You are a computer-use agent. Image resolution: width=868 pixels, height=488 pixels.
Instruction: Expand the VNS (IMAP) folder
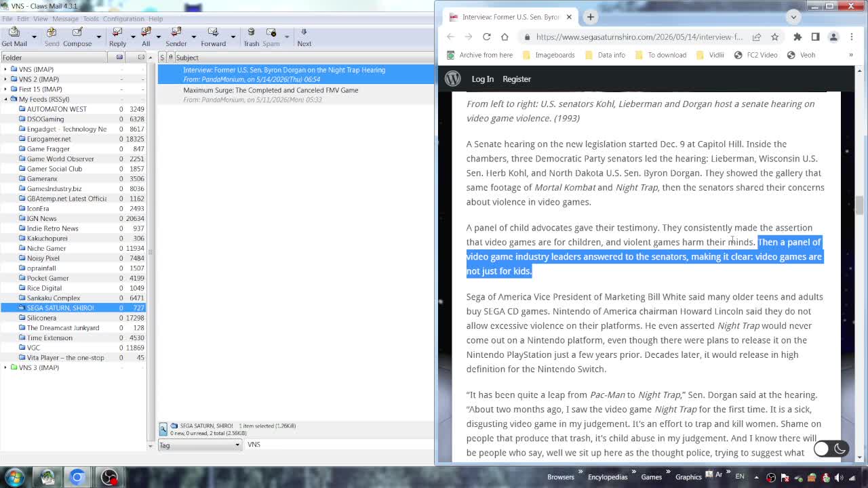click(5, 69)
